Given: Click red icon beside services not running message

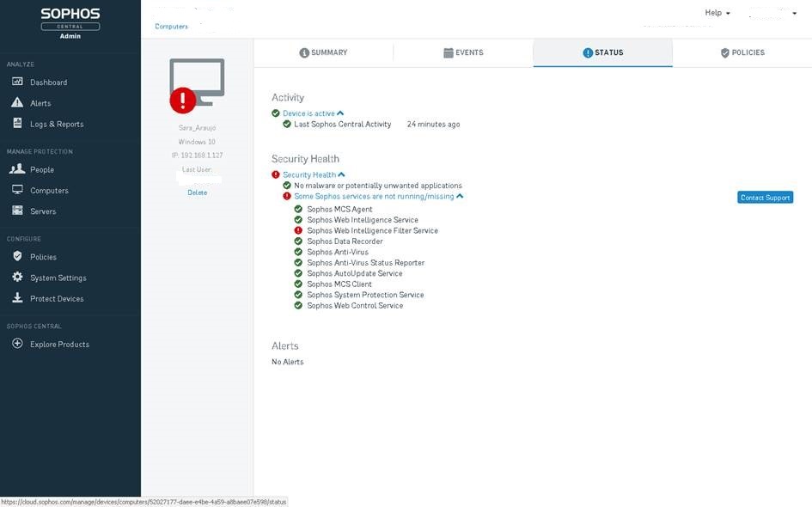Looking at the screenshot, I should pyautogui.click(x=287, y=196).
